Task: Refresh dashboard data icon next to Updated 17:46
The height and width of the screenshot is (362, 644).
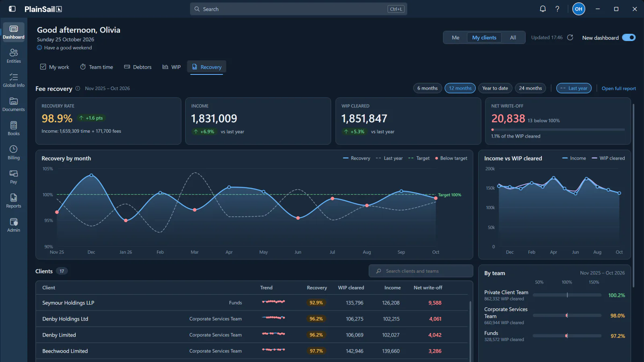Action: [x=570, y=37]
